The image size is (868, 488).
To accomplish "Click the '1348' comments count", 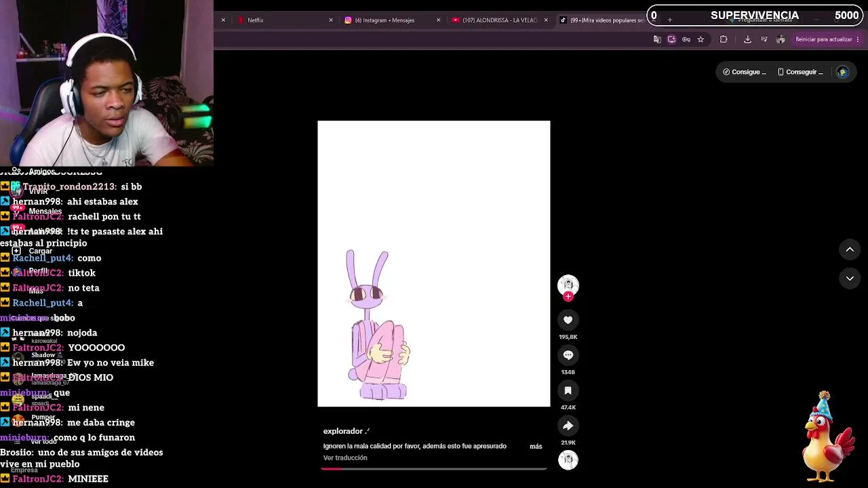I will (x=568, y=372).
